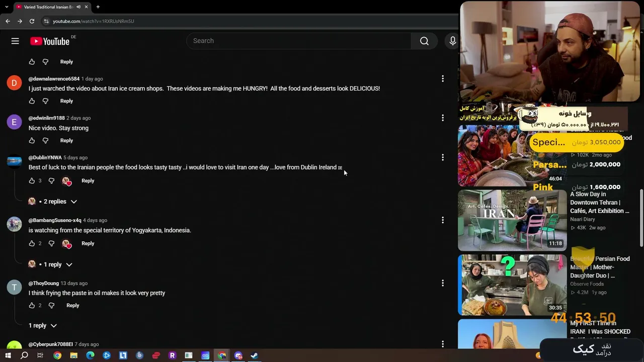Image resolution: width=644 pixels, height=362 pixels.
Task: Open the YouTube guide hamburger menu
Action: point(15,41)
